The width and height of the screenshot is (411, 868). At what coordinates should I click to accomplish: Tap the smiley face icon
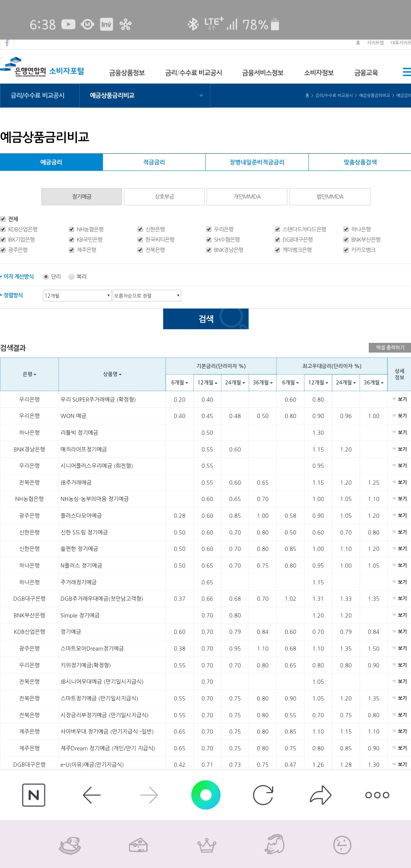point(342,845)
